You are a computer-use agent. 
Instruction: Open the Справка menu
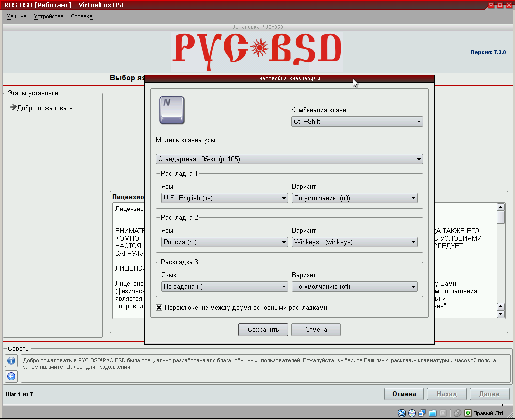(x=82, y=16)
